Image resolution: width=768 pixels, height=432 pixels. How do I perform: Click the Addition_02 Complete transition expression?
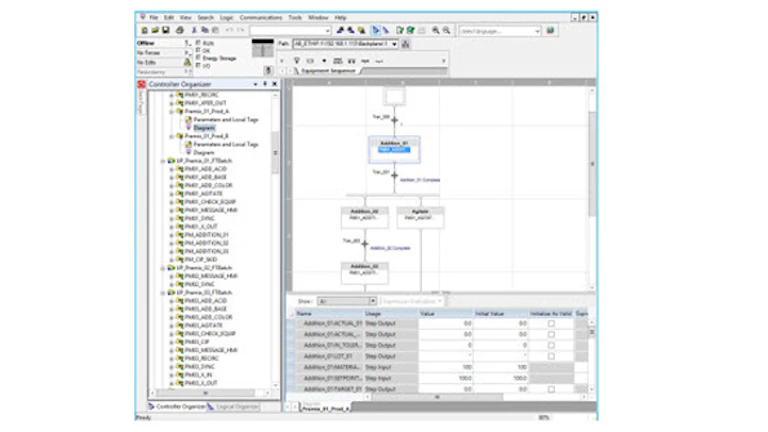(390, 248)
